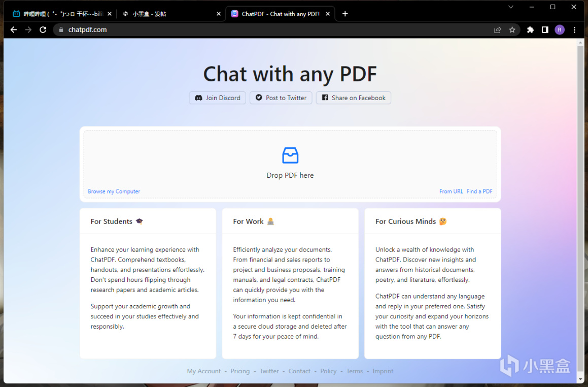The height and width of the screenshot is (387, 588).
Task: Open the Find a PDF link
Action: tap(479, 191)
